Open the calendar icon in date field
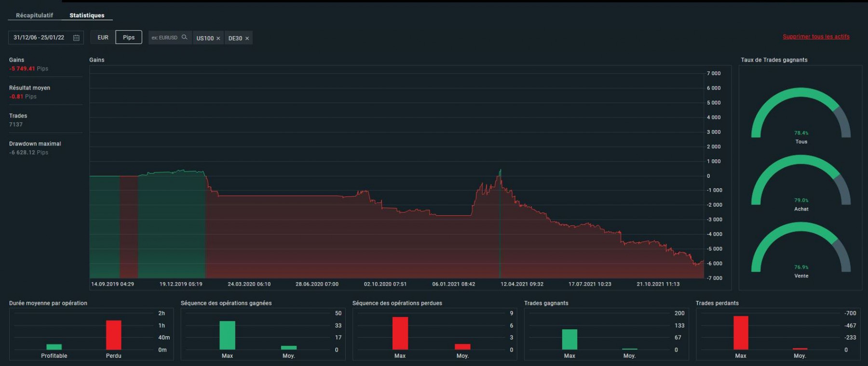Screen dimensions: 868x366 click(76, 38)
